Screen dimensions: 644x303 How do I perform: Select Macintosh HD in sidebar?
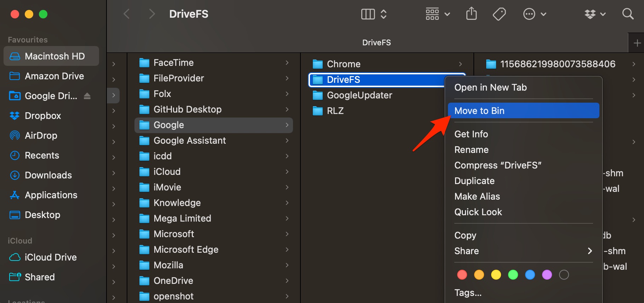pyautogui.click(x=51, y=56)
